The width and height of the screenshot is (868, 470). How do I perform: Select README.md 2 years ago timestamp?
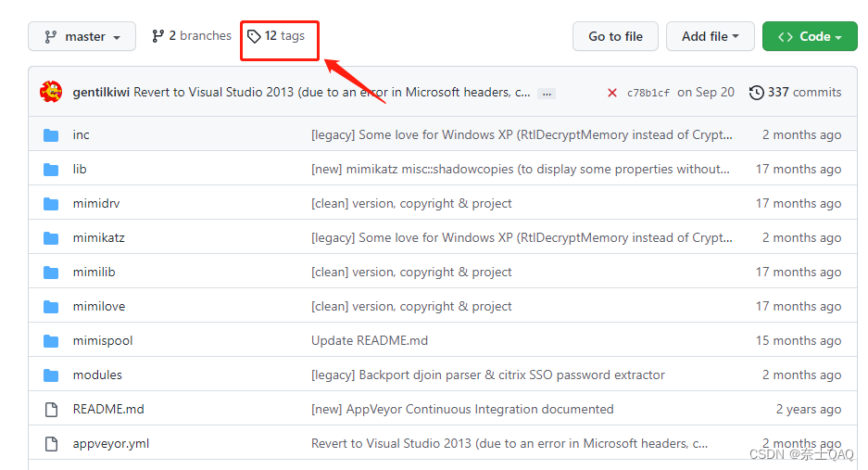click(x=808, y=410)
